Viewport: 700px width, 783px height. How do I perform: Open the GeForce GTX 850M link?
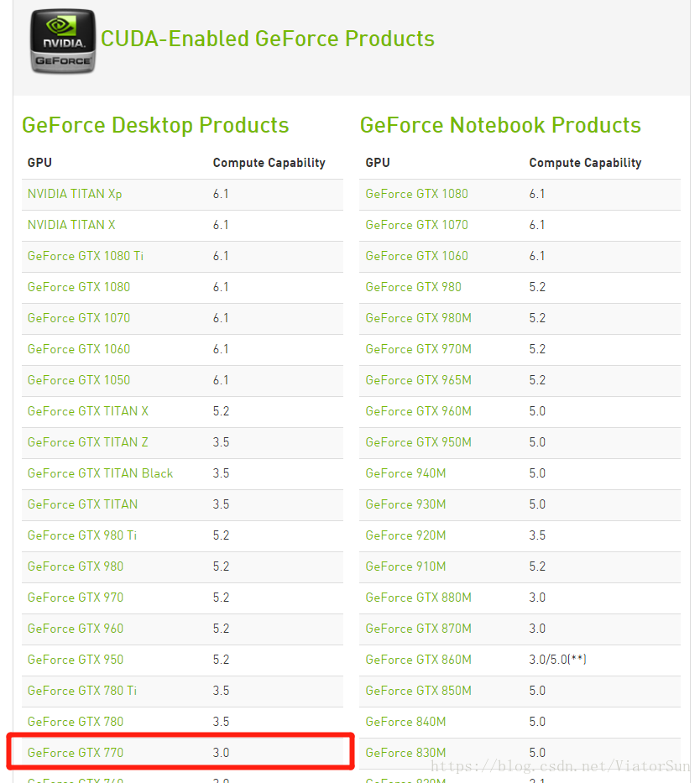coord(418,690)
